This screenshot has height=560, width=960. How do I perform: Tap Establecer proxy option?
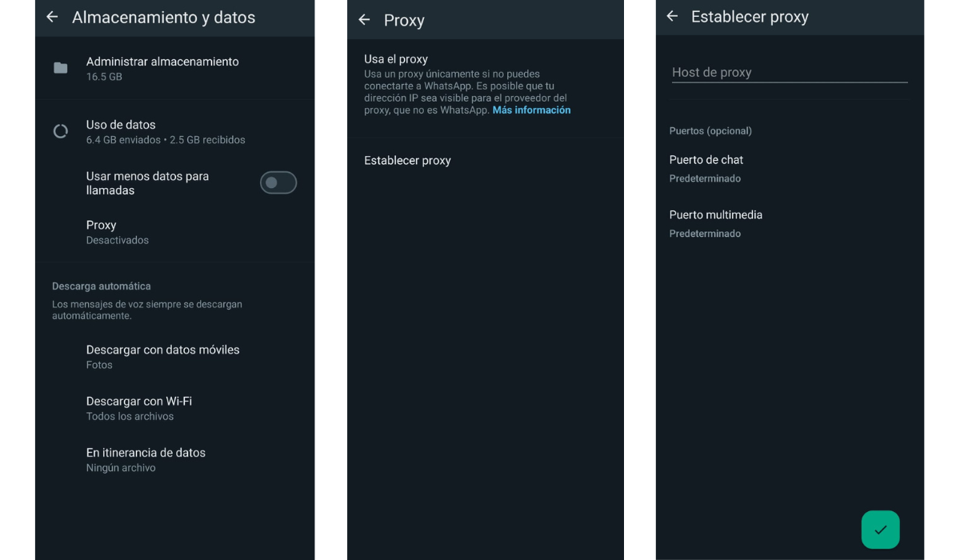pyautogui.click(x=407, y=161)
